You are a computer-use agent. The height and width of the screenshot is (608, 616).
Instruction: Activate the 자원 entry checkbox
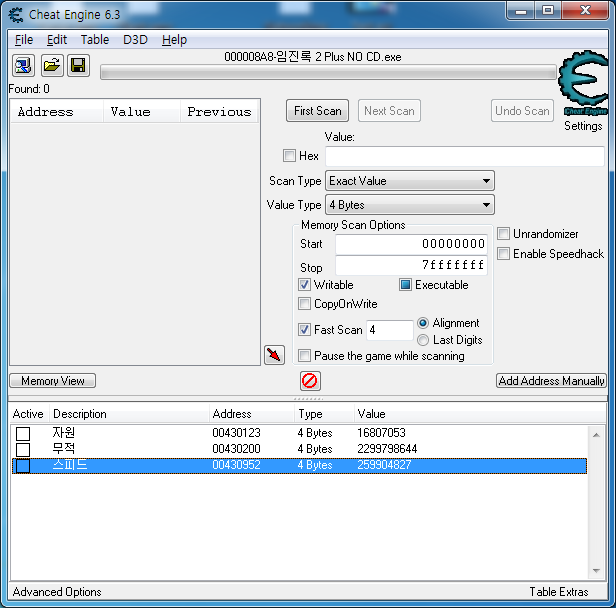pos(23,434)
